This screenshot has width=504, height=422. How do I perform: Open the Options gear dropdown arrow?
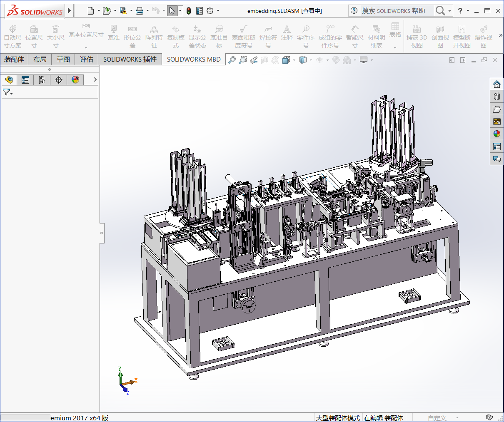(x=218, y=11)
